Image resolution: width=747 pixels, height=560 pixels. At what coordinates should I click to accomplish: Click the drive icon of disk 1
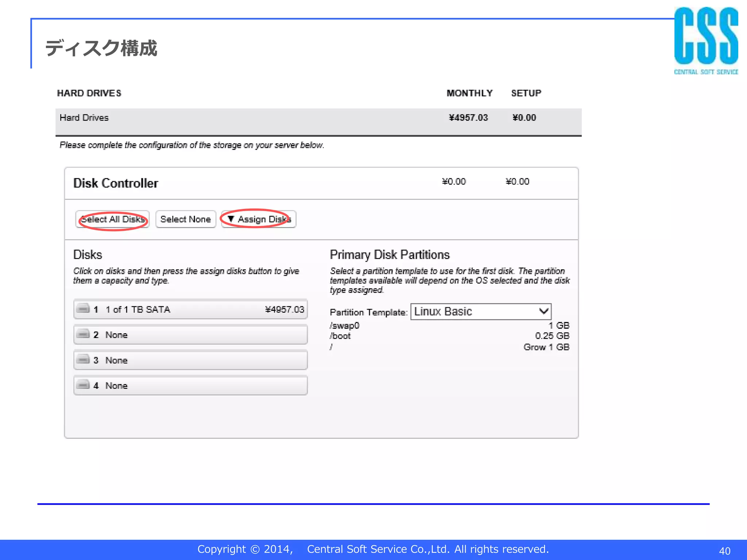point(83,308)
